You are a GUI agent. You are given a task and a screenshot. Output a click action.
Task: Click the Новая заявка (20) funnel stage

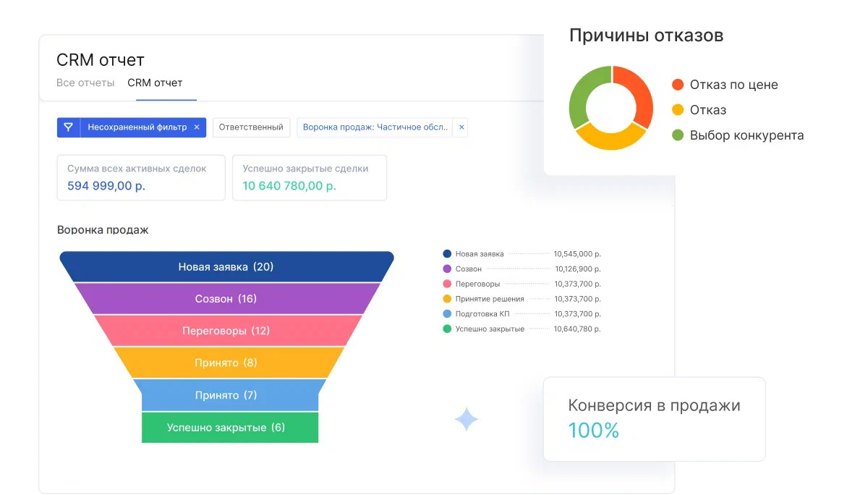tap(226, 267)
